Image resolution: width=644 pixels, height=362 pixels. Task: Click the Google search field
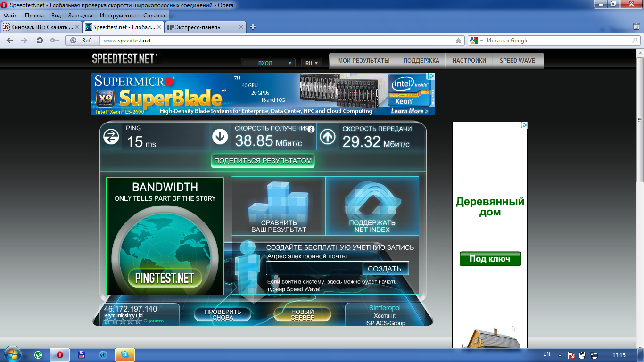[558, 41]
